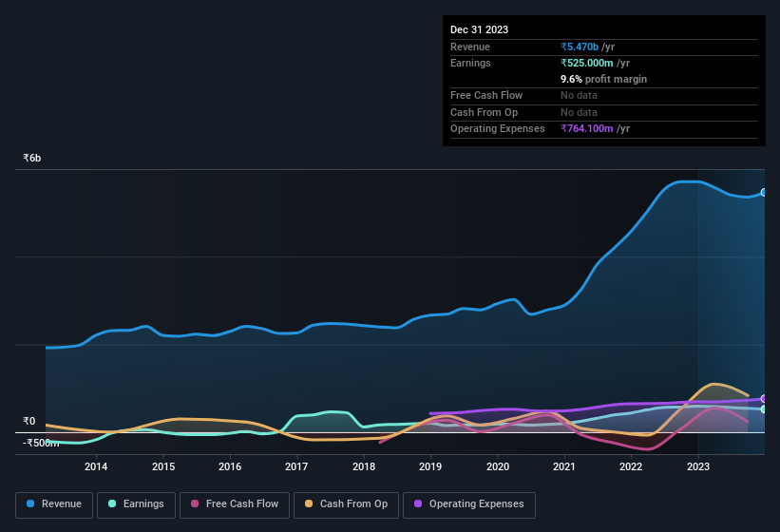Toggle the Revenue series legend button
The width and height of the screenshot is (780, 532).
click(54, 505)
